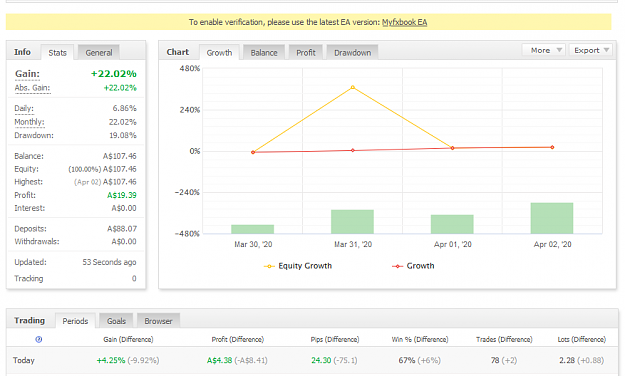Viewport: 625px width, 376px height.
Task: Open the Browser tab
Action: (158, 321)
